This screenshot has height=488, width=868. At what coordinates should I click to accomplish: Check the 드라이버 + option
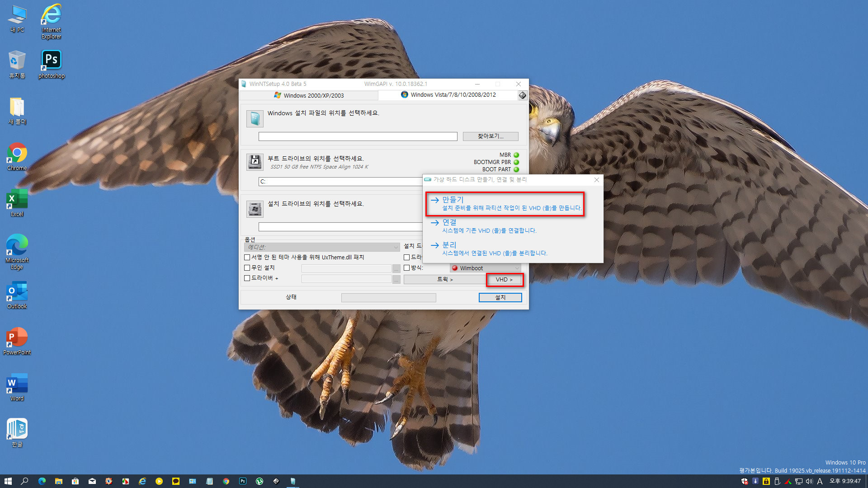(247, 278)
